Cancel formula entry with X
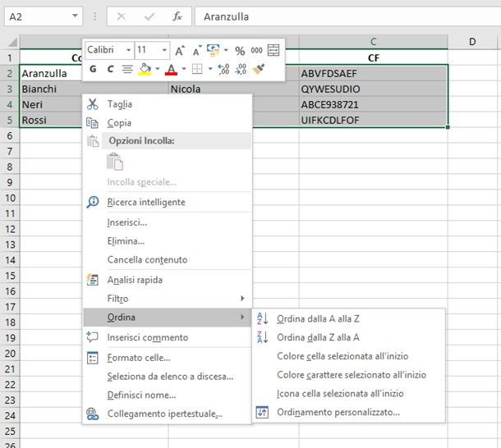This screenshot has width=501, height=448. 121,16
